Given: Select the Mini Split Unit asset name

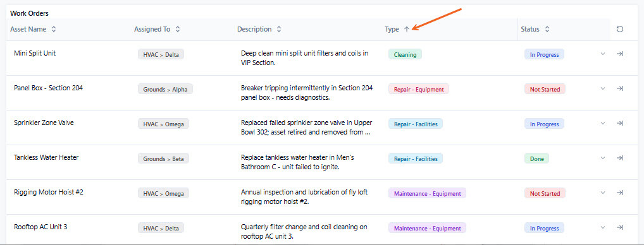Looking at the screenshot, I should 35,53.
